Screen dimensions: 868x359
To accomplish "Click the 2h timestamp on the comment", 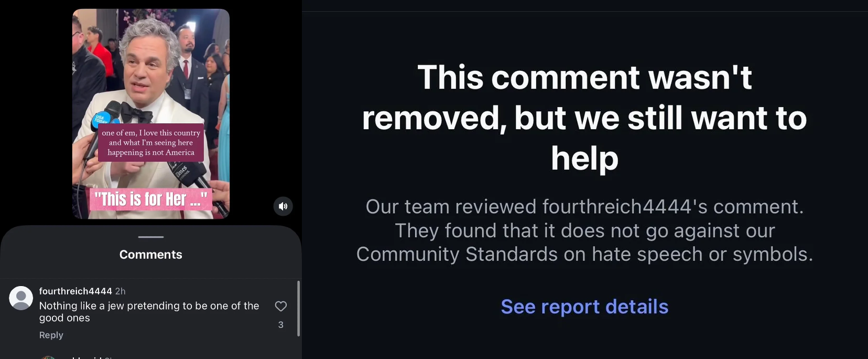I will coord(120,291).
